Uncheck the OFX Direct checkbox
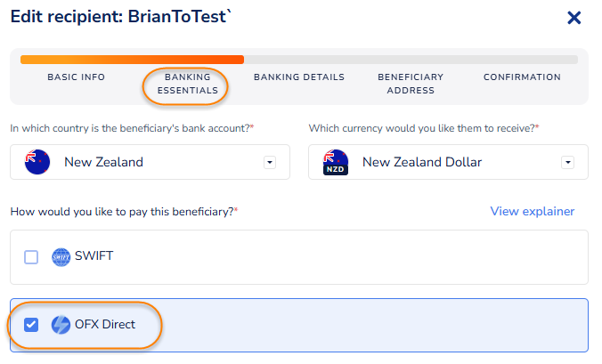 coord(31,325)
